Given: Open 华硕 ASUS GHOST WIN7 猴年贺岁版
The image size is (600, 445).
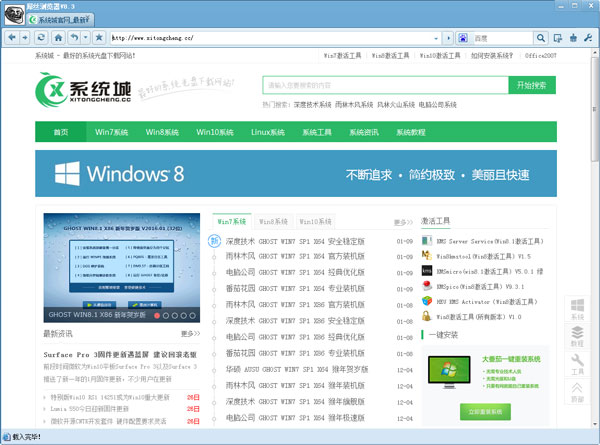Looking at the screenshot, I should (x=297, y=369).
